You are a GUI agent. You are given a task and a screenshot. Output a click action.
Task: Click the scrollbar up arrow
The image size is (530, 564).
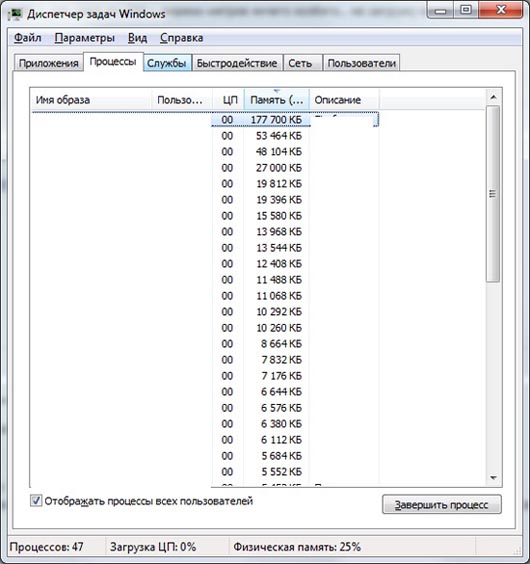point(493,97)
